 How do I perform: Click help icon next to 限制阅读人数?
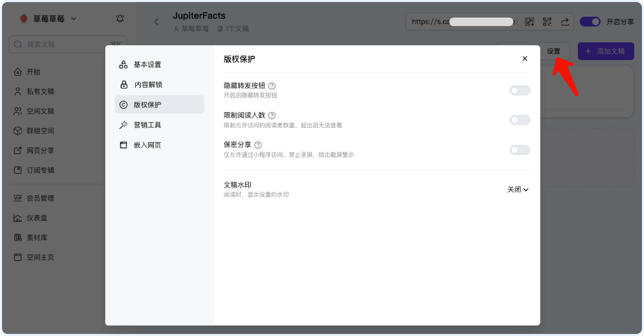(x=272, y=115)
